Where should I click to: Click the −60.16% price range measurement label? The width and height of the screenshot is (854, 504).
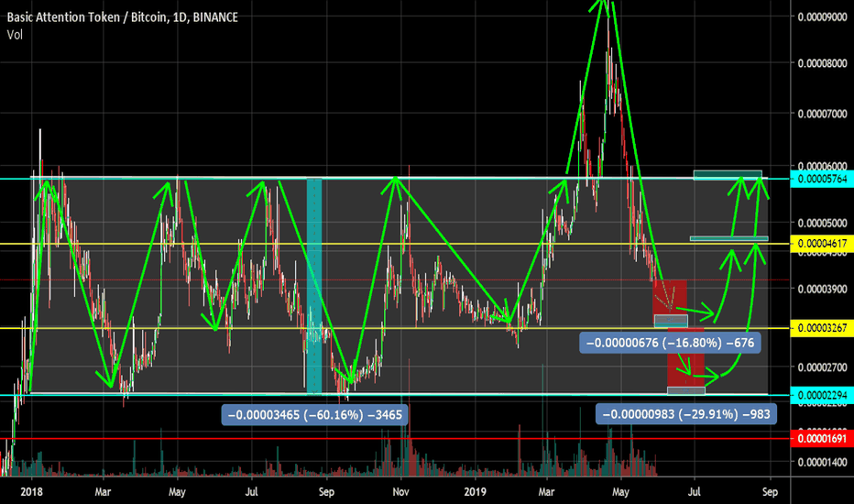point(315,415)
